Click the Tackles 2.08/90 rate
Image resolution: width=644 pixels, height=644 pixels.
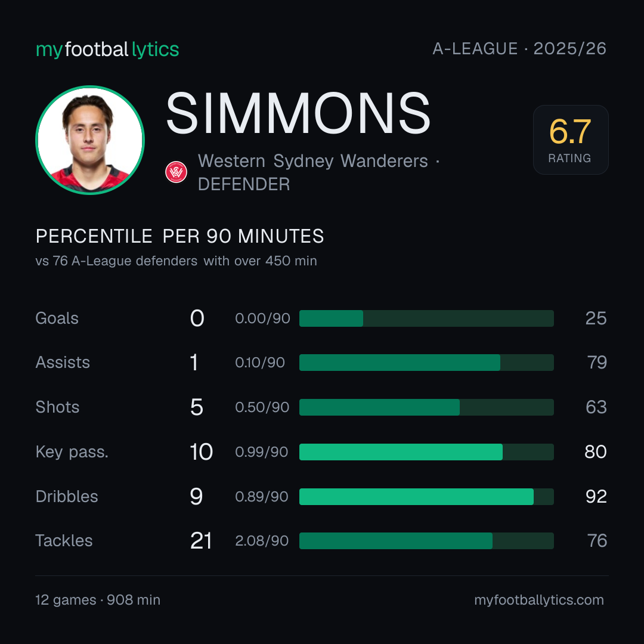point(262,541)
